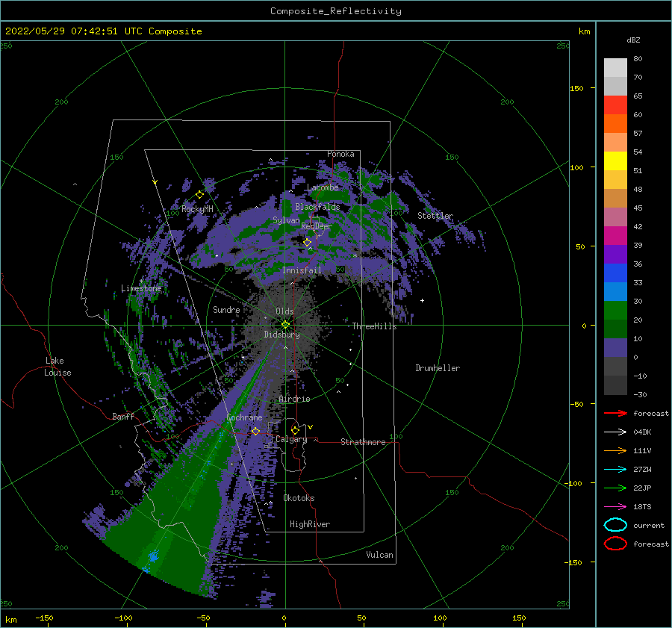Click the Blackfalds city label
The image size is (672, 628).
tap(317, 207)
